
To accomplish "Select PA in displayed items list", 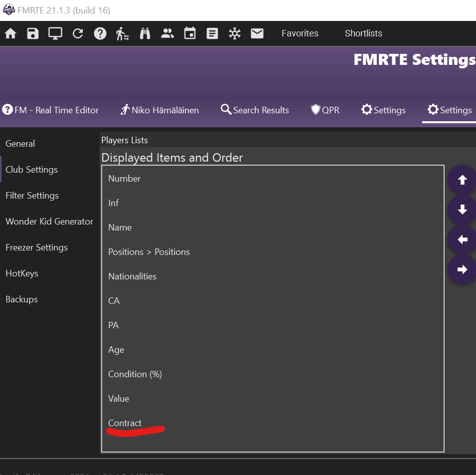I will pyautogui.click(x=273, y=325).
